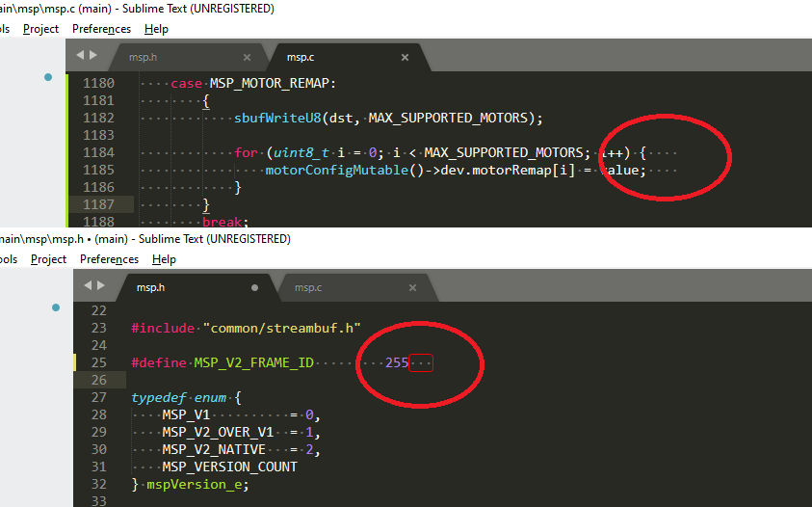Click dev.motorRemap[i] expression

(508, 170)
